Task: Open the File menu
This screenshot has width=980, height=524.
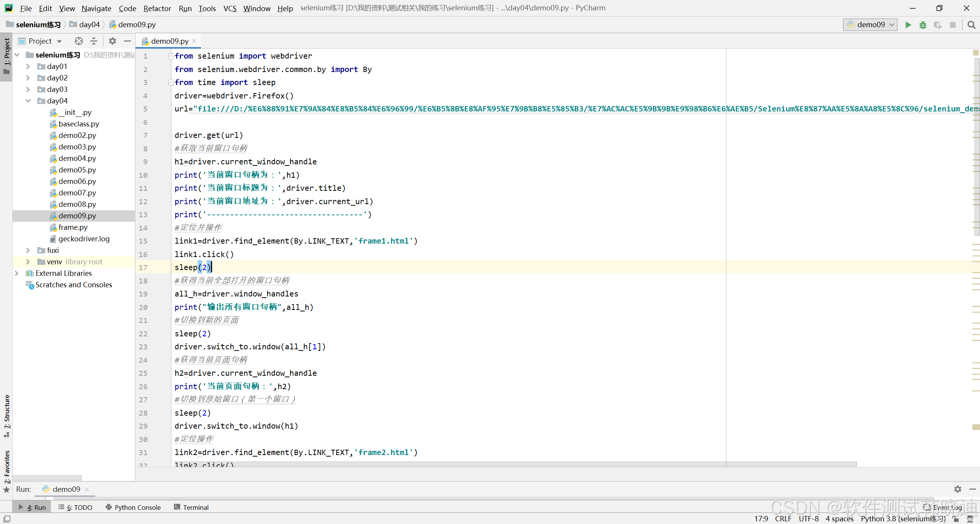Action: click(26, 8)
